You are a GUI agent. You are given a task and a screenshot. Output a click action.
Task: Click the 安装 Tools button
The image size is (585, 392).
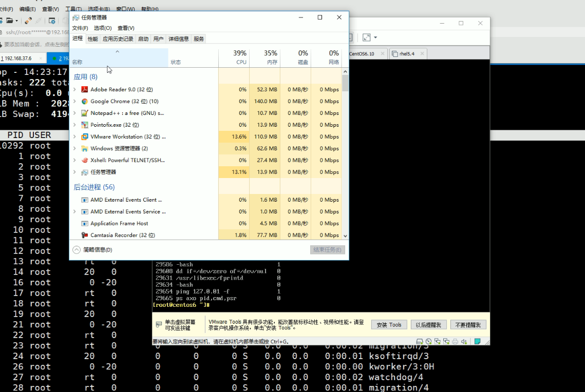(x=389, y=325)
